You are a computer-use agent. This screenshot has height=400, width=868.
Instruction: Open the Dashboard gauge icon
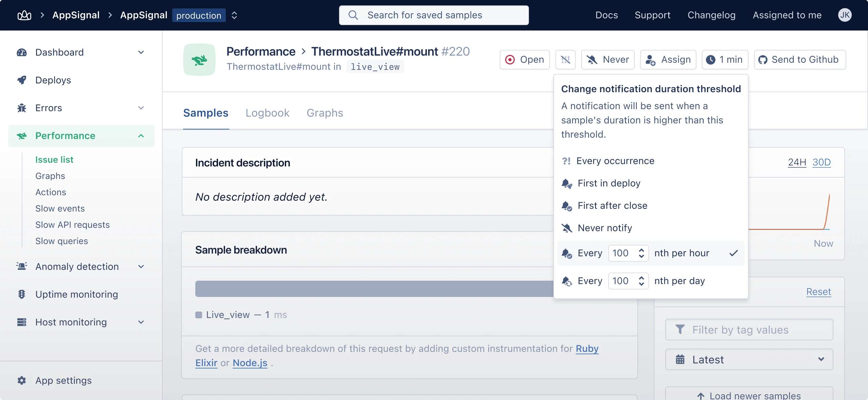[22, 52]
